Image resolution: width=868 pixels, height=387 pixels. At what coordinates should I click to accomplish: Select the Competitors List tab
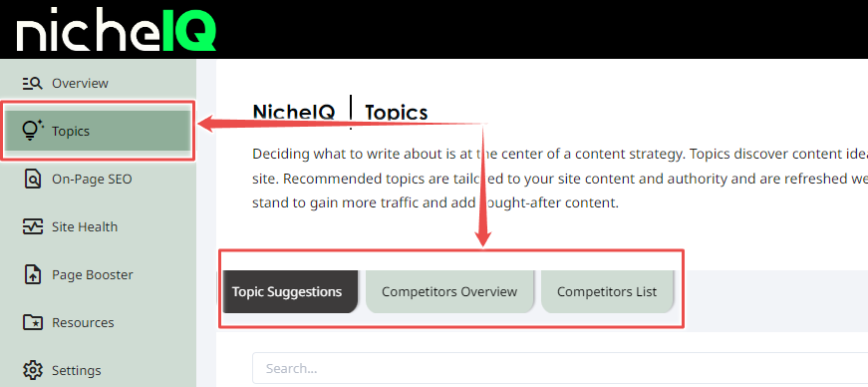pyautogui.click(x=607, y=291)
